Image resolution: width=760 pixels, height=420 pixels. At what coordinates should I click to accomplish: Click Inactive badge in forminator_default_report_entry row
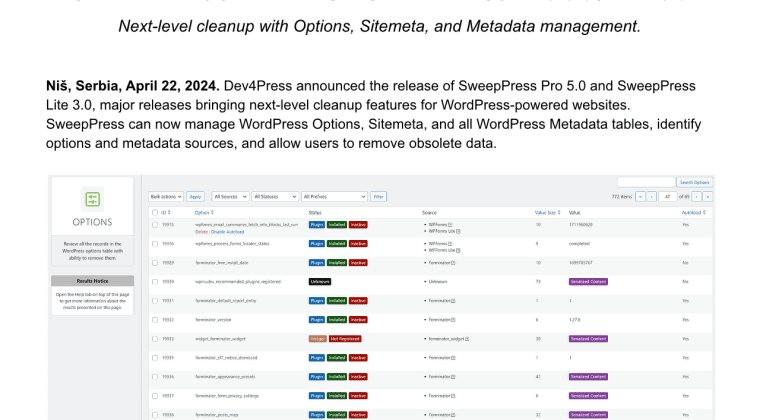click(x=358, y=301)
